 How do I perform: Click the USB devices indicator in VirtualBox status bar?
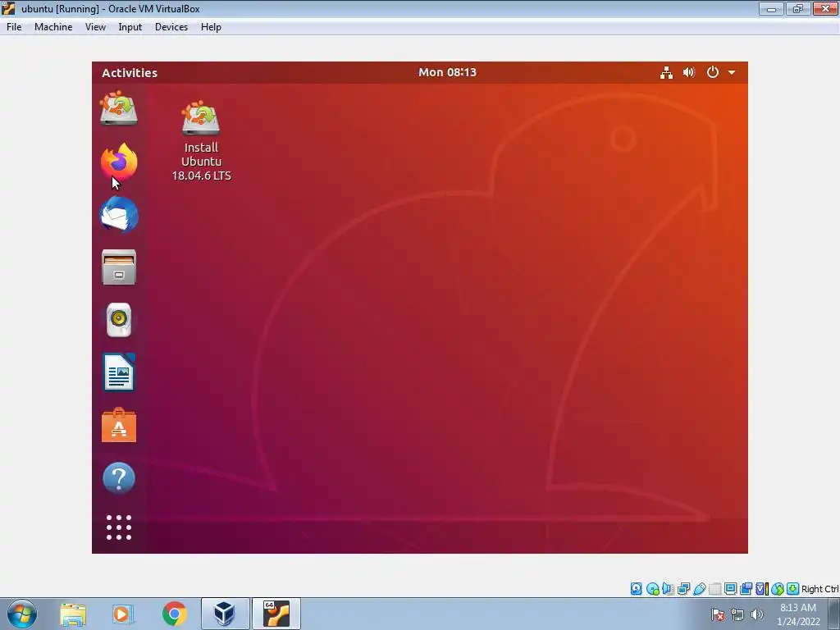699,589
